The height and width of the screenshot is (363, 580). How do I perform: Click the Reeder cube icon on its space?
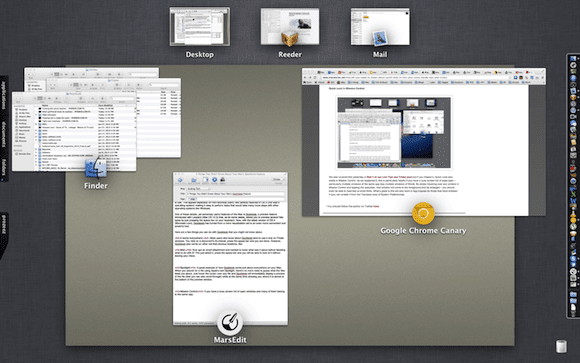(x=290, y=39)
